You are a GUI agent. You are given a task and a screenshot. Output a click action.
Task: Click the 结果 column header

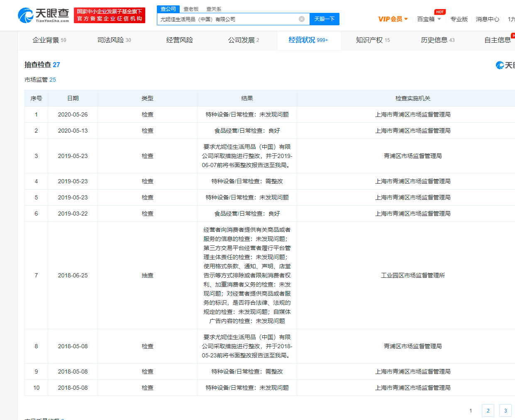click(247, 98)
